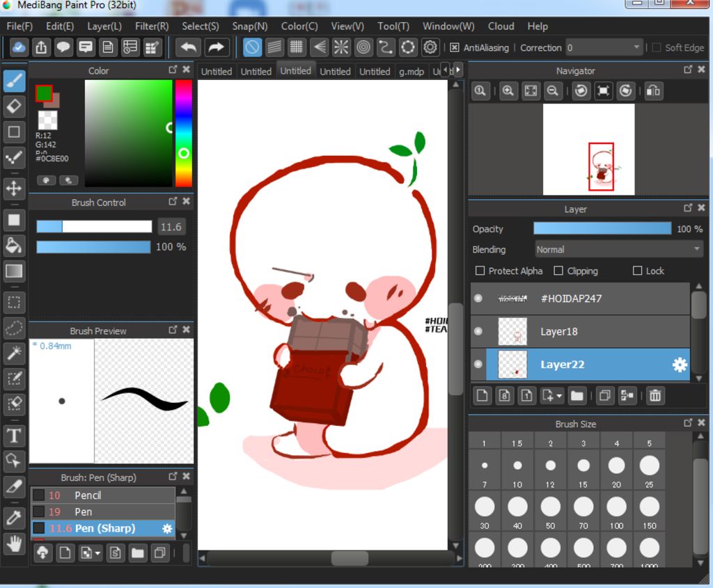The height and width of the screenshot is (588, 713).
Task: Show previous document tabs arrow
Action: 446,70
